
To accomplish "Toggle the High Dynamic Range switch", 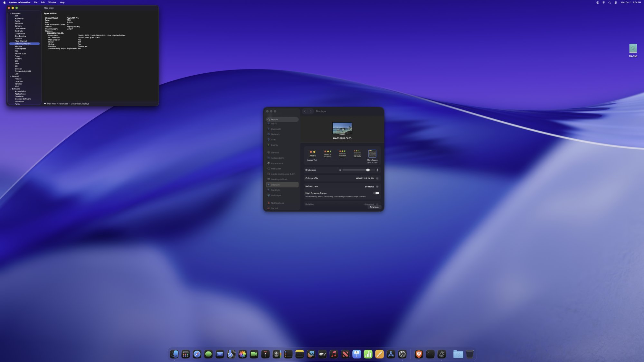I will [376, 193].
